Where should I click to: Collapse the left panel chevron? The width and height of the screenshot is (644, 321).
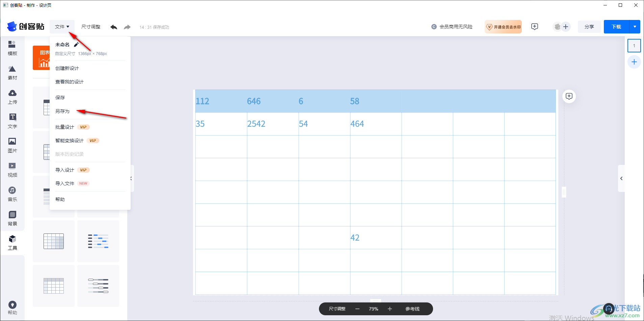pos(132,178)
